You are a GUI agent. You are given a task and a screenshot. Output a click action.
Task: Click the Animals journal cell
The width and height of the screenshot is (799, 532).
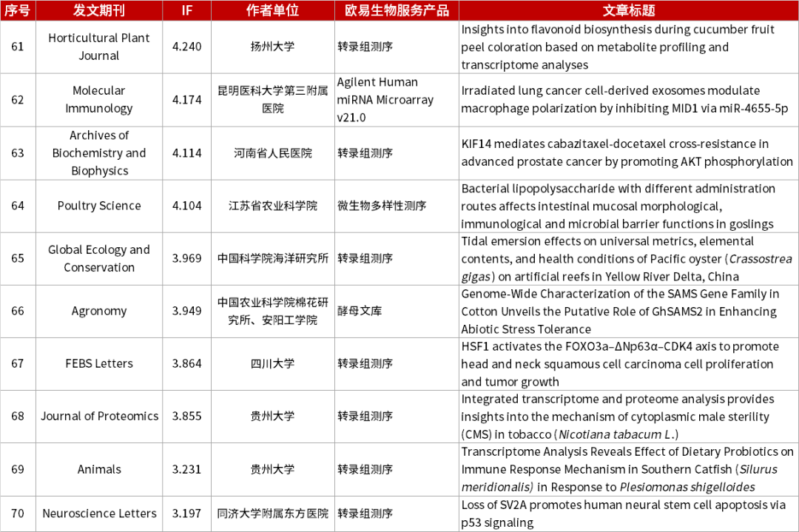coord(99,469)
